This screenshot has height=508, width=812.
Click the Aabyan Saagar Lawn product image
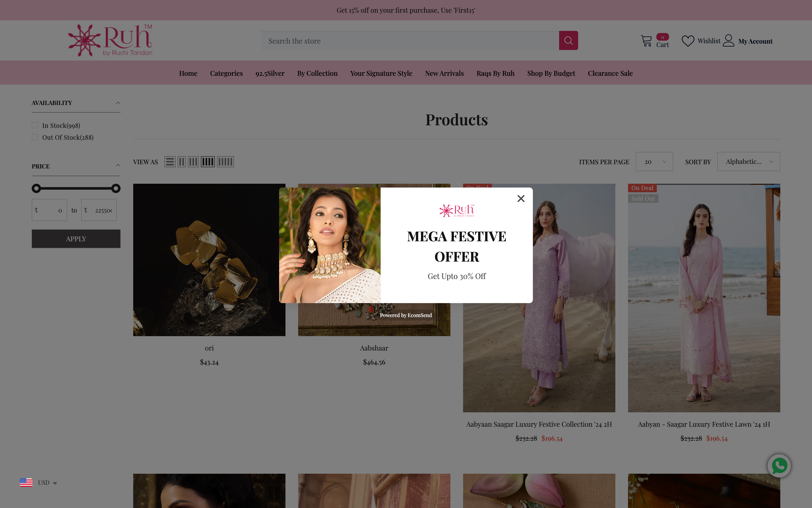[x=704, y=298]
